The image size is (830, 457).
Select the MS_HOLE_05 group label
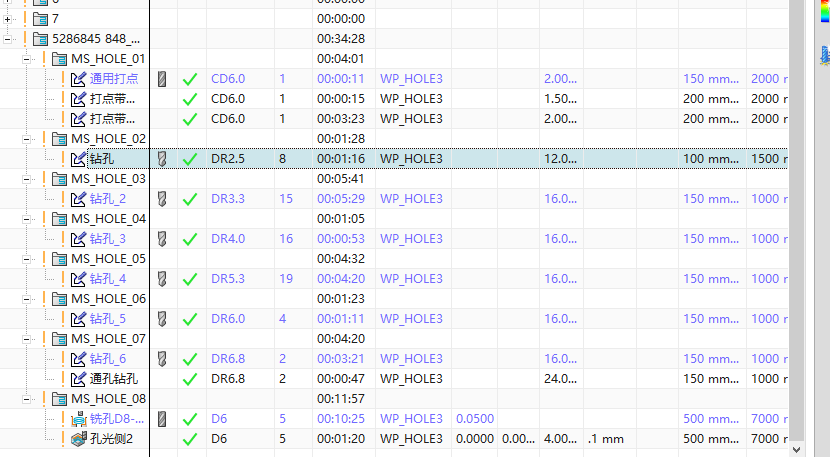coord(109,259)
